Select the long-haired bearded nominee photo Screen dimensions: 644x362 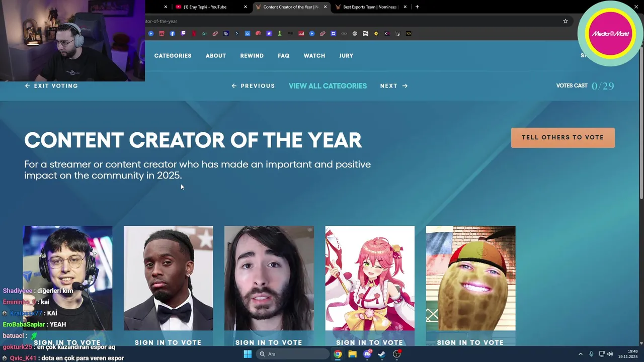coord(269,278)
